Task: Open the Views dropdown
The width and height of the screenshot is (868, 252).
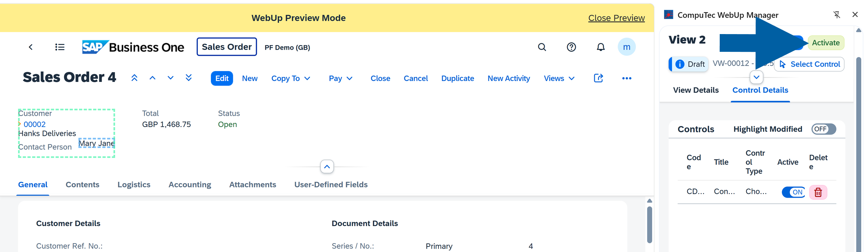Action: point(559,78)
